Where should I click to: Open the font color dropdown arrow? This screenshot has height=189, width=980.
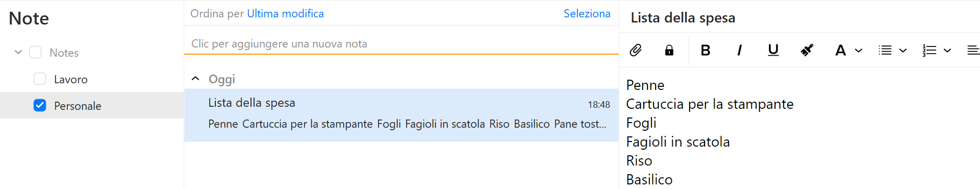(x=859, y=50)
